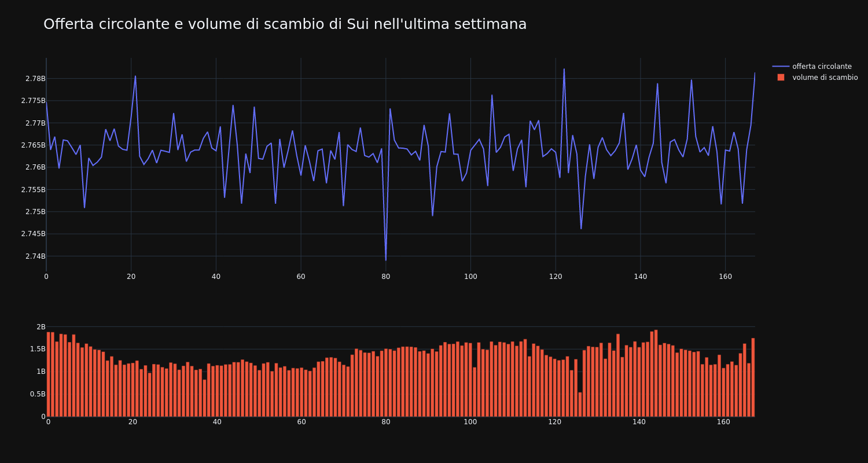Viewport: 868px width, 463px height.
Task: Click the 2.75B y-axis label
Action: click(35, 212)
